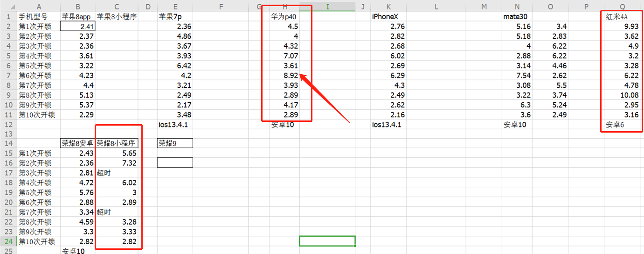Image resolution: width=644 pixels, height=254 pixels.
Task: Select the cell with value 10.08
Action: pos(623,95)
